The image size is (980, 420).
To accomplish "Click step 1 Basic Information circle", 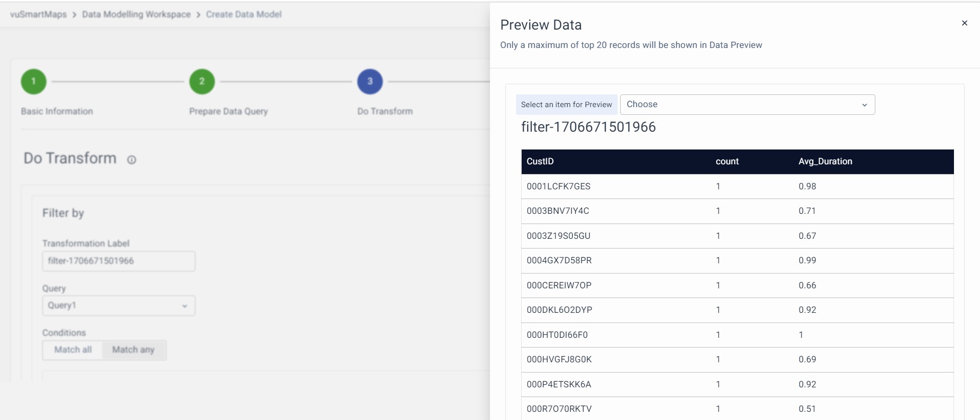I will 34,82.
